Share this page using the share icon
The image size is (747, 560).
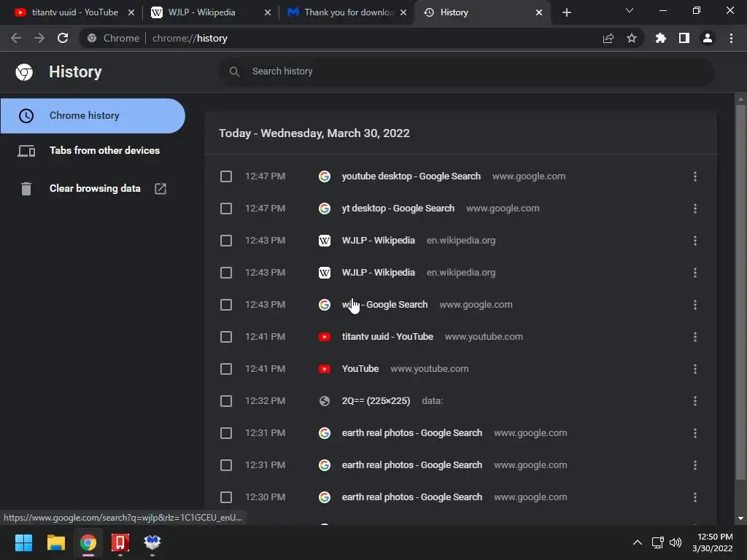click(608, 38)
